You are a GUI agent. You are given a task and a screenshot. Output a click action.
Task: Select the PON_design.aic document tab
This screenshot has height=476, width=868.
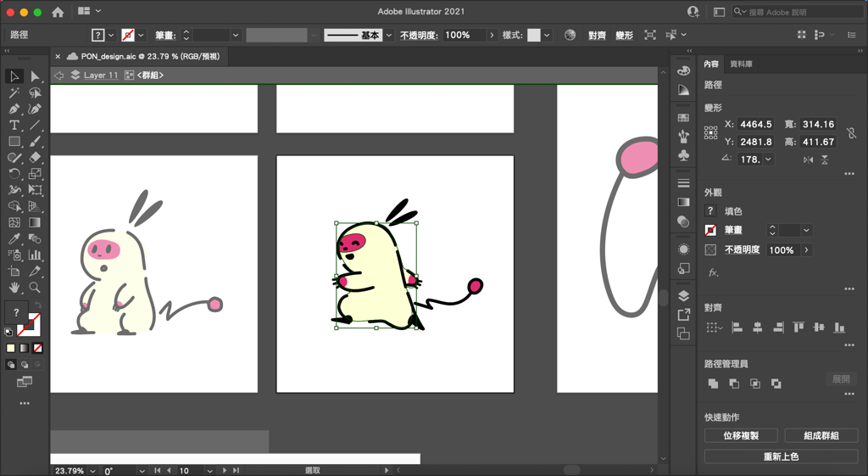[x=150, y=57]
